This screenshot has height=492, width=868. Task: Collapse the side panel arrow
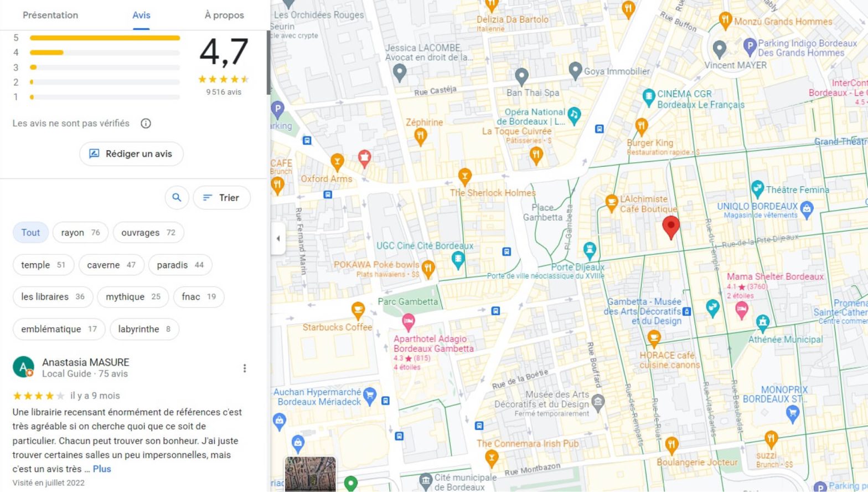point(278,239)
